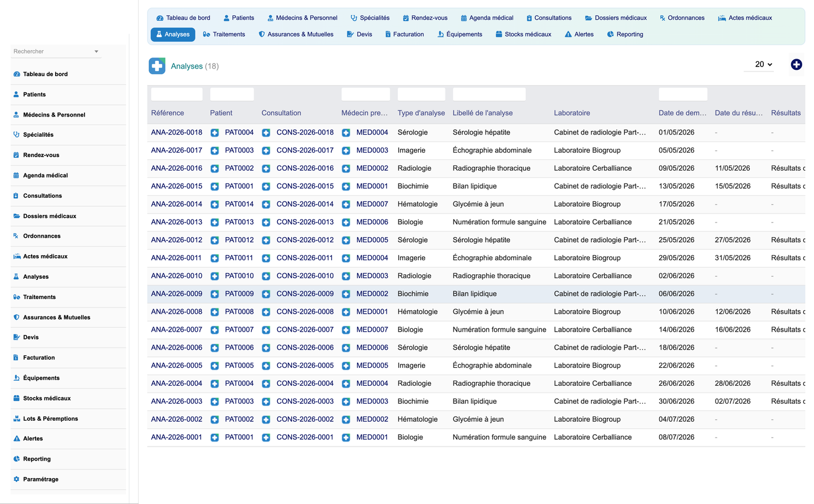This screenshot has height=504, width=814.
Task: Click the consultation icon beside CONS-2026-0008
Action: click(266, 312)
